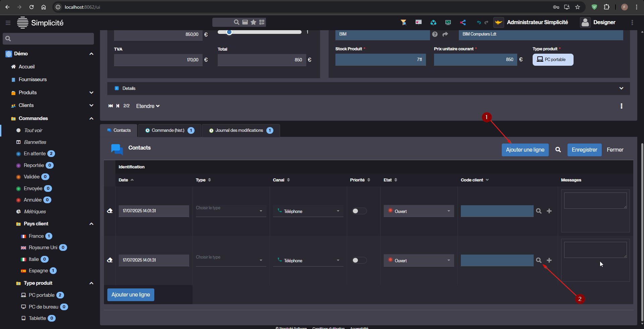Click bottom Ajouter une ligne button
Image resolution: width=644 pixels, height=329 pixels.
pyautogui.click(x=131, y=295)
